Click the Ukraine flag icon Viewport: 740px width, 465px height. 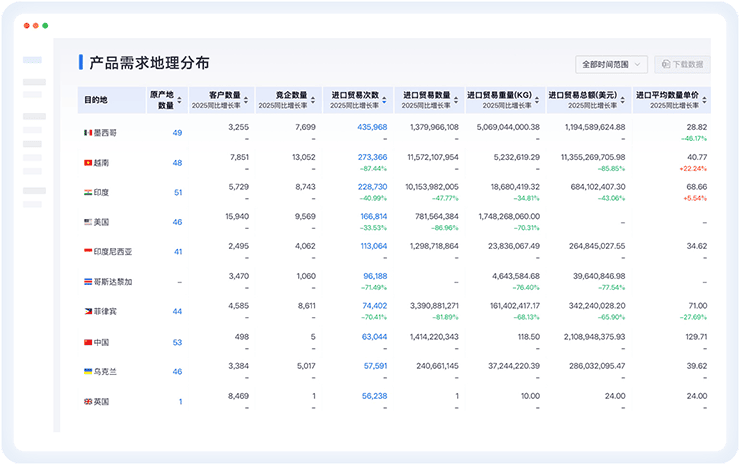point(88,372)
